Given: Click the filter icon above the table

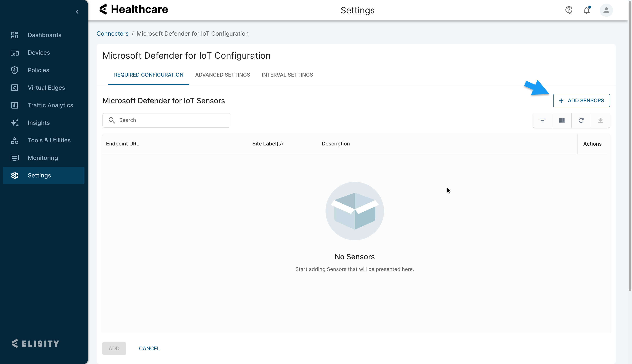Looking at the screenshot, I should pos(542,120).
